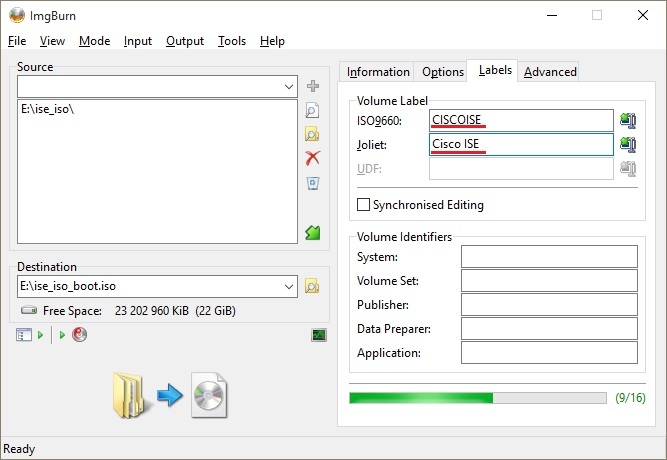
Task: Click green play arrow beside red disc icon
Action: point(62,335)
